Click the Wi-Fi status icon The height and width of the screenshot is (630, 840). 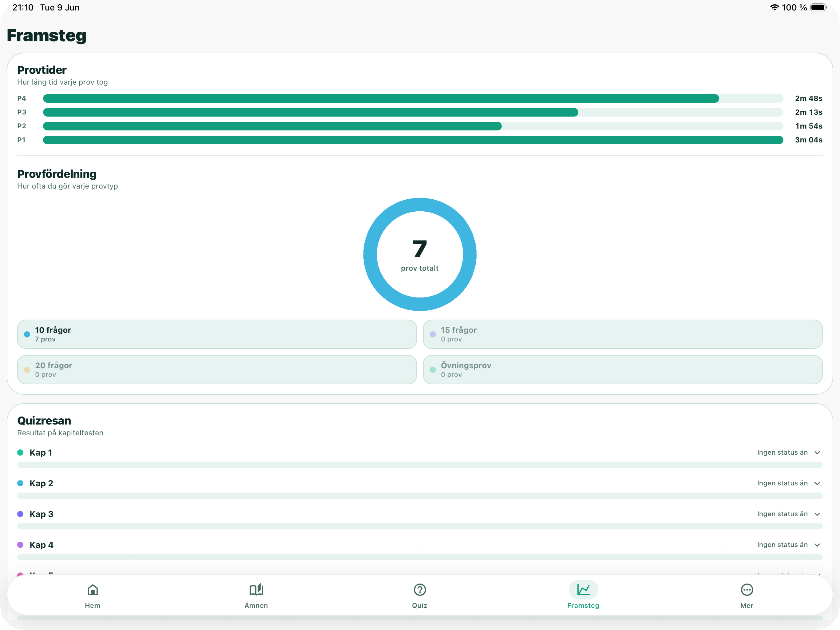point(774,7)
